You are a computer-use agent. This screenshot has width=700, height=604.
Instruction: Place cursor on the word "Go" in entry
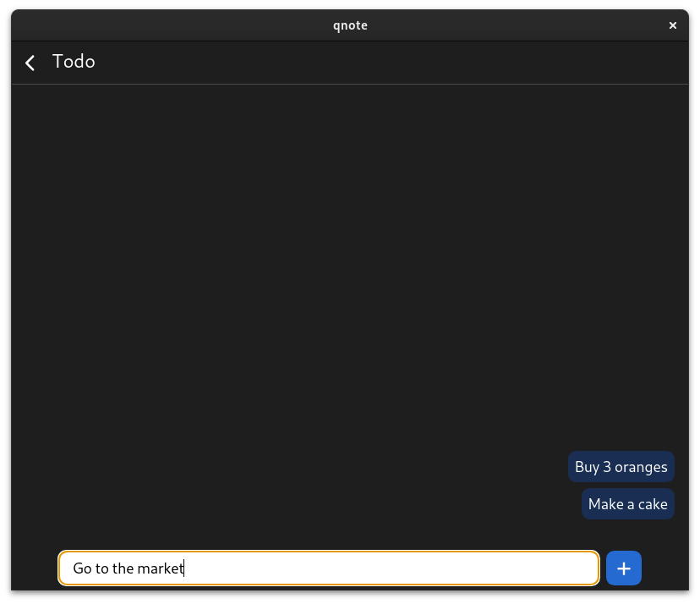(82, 568)
